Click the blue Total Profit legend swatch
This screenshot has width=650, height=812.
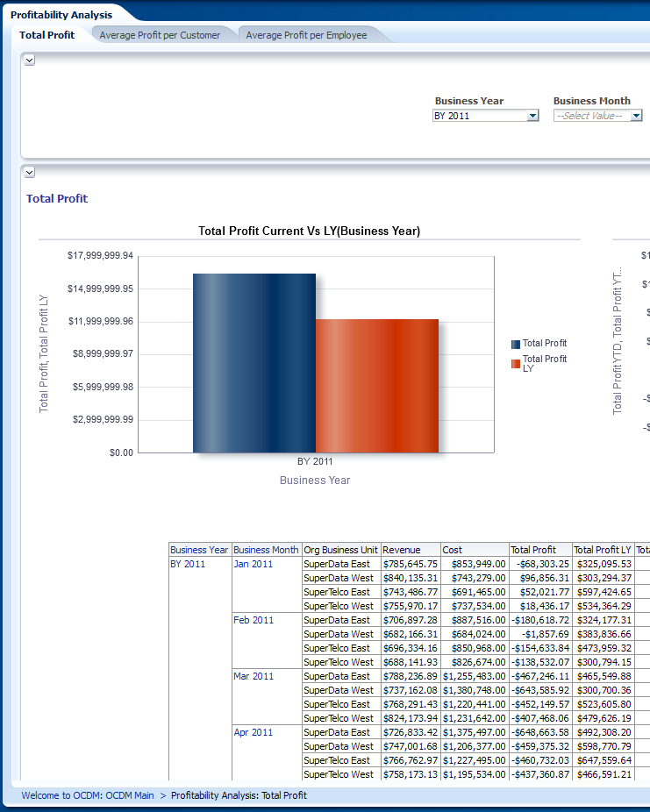point(516,344)
